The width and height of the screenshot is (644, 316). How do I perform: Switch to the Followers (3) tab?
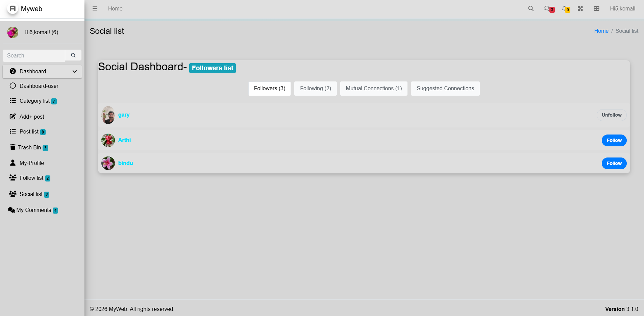click(x=270, y=89)
